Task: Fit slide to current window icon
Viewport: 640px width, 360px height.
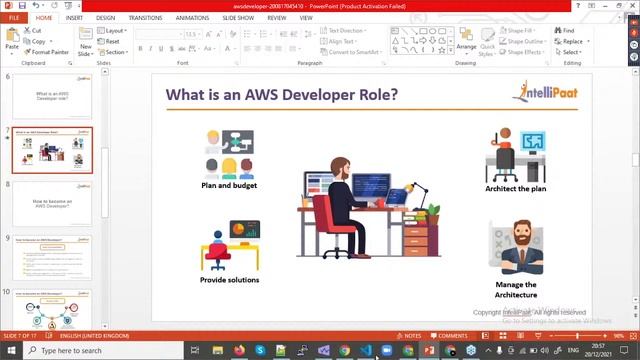Action: tap(633, 336)
